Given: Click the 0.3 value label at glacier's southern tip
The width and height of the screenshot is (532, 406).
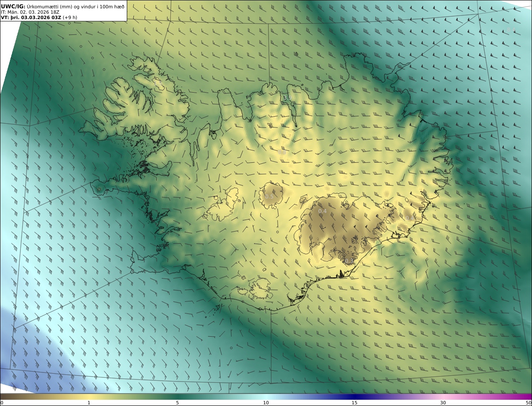Looking at the screenshot, I should tap(349, 261).
